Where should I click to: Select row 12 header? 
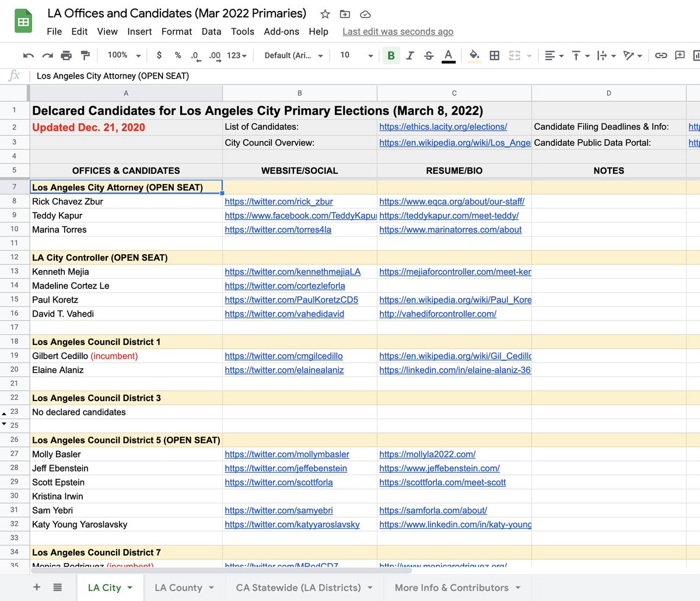pyautogui.click(x=15, y=257)
